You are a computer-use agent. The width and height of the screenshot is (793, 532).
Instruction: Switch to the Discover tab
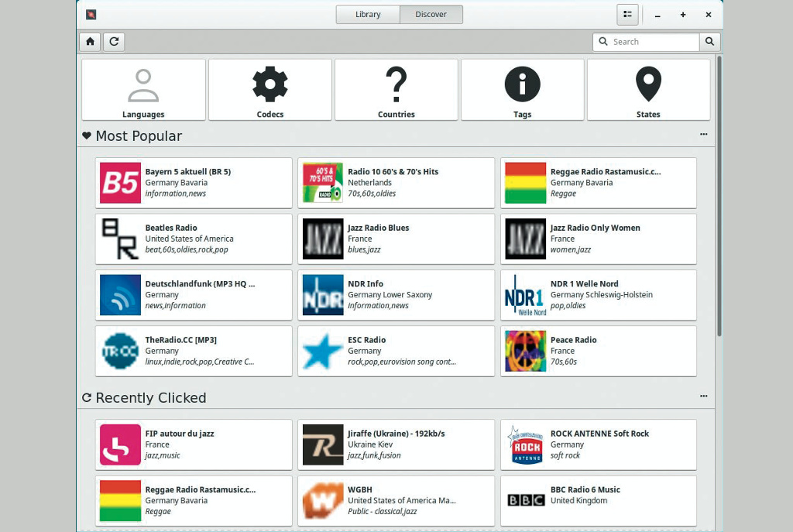(x=431, y=14)
